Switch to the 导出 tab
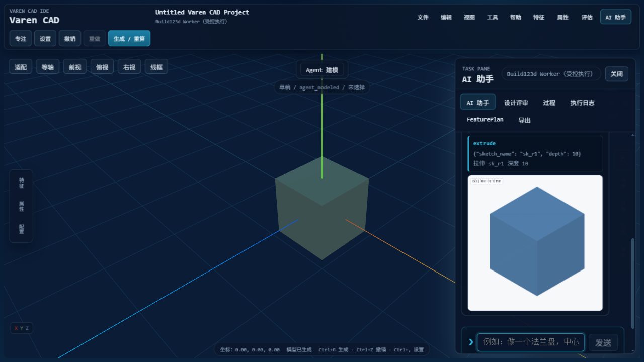644x362 pixels. 524,120
